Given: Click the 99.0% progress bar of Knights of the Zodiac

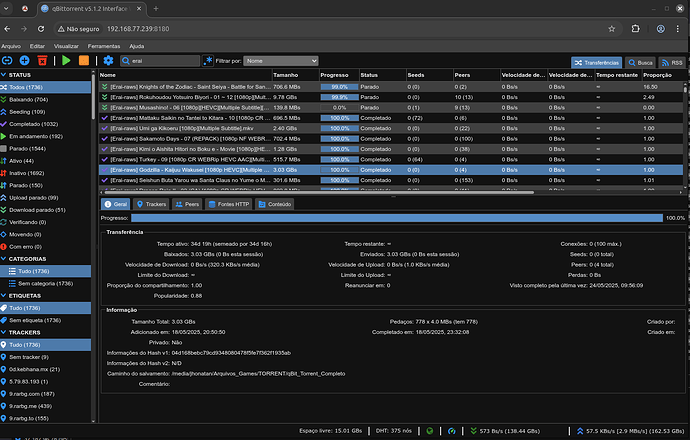Looking at the screenshot, I should click(x=339, y=87).
